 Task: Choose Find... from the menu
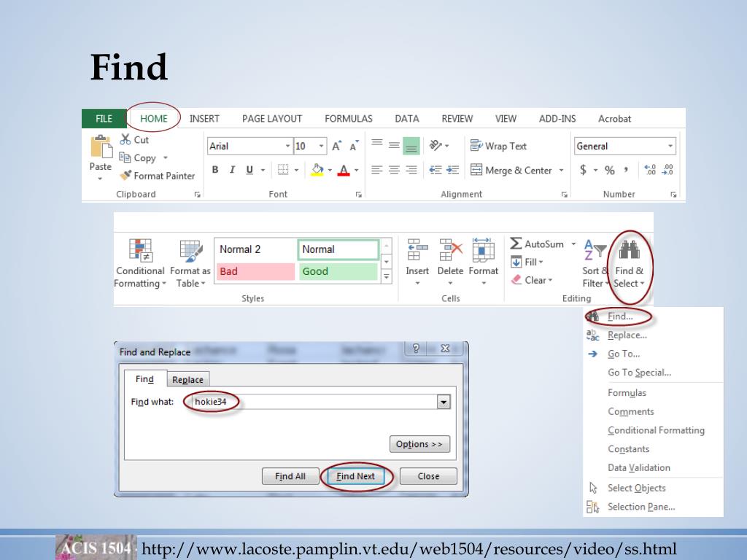pyautogui.click(x=620, y=316)
